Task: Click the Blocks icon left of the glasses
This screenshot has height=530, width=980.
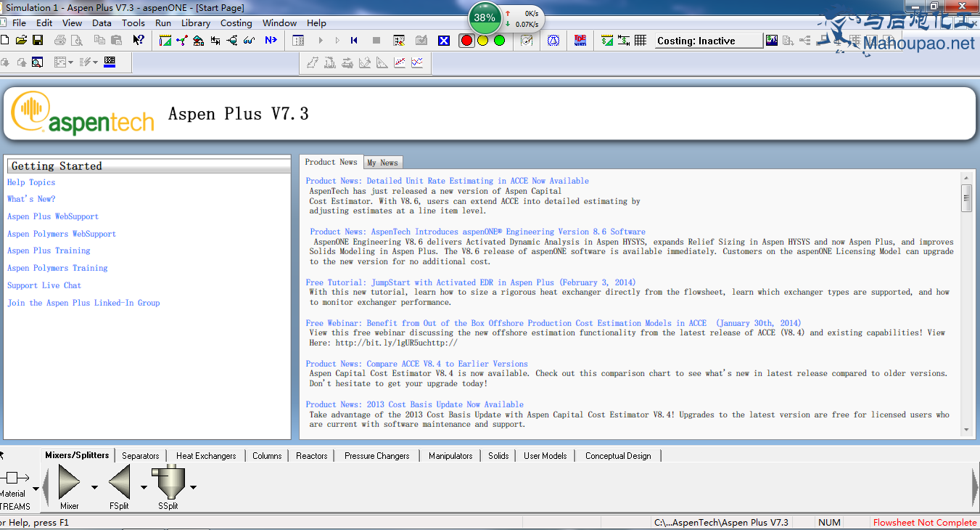Action: [232, 41]
